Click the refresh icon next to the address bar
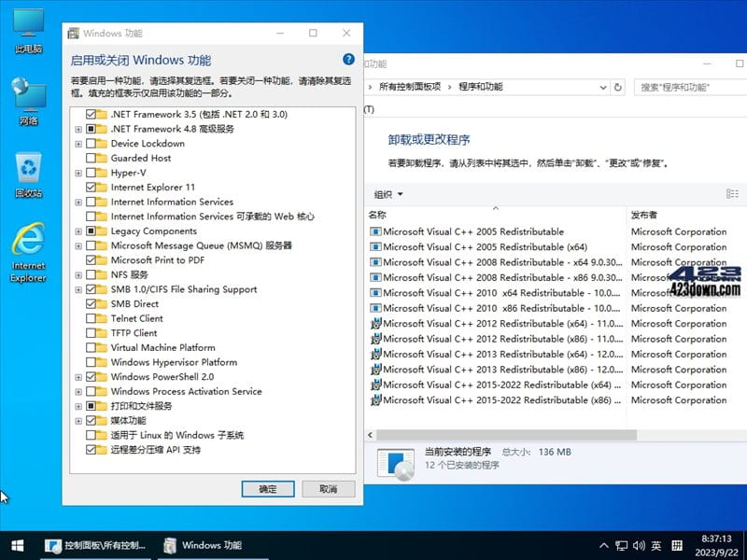 coord(617,87)
